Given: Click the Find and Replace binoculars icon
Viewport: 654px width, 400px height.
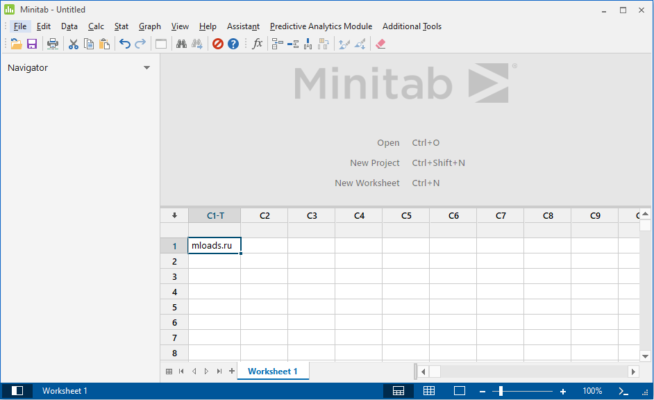Looking at the screenshot, I should [197, 44].
